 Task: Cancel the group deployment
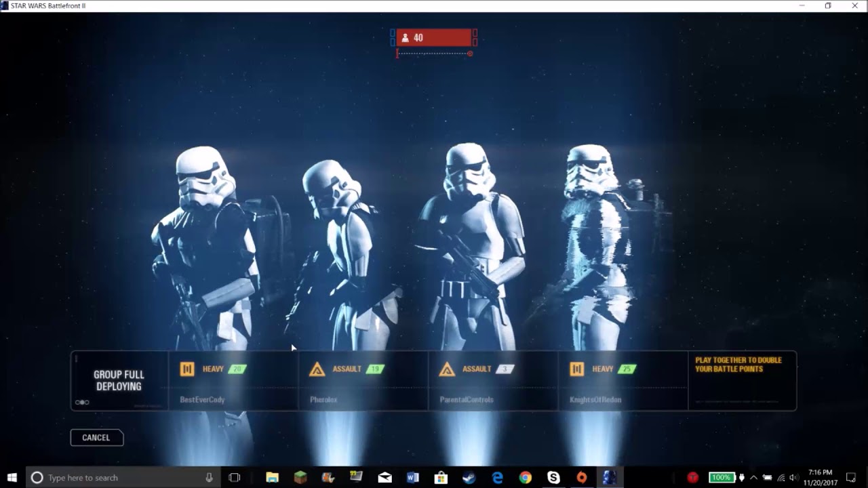coord(96,437)
